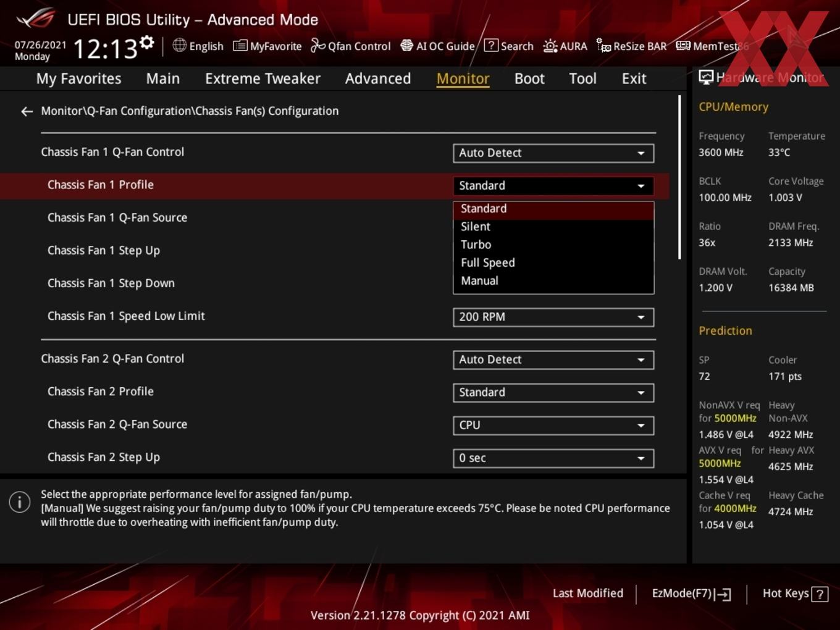Click the Hardware Monitor screen icon
The height and width of the screenshot is (630, 840).
(706, 77)
